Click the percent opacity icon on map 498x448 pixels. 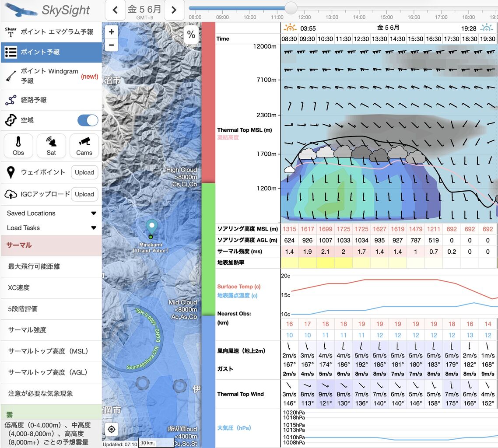[191, 34]
